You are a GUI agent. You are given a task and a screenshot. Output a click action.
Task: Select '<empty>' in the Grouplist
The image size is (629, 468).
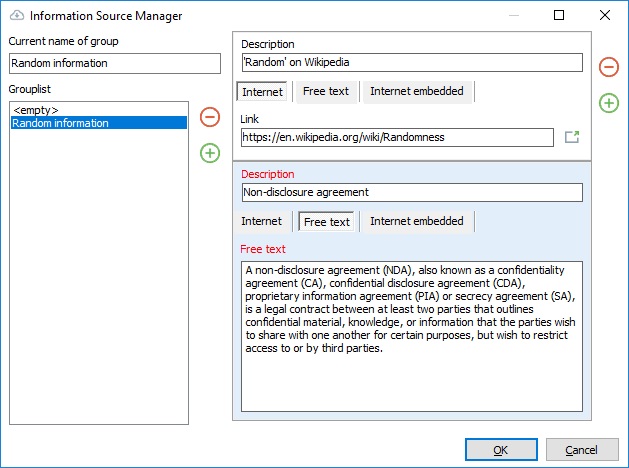[x=35, y=110]
